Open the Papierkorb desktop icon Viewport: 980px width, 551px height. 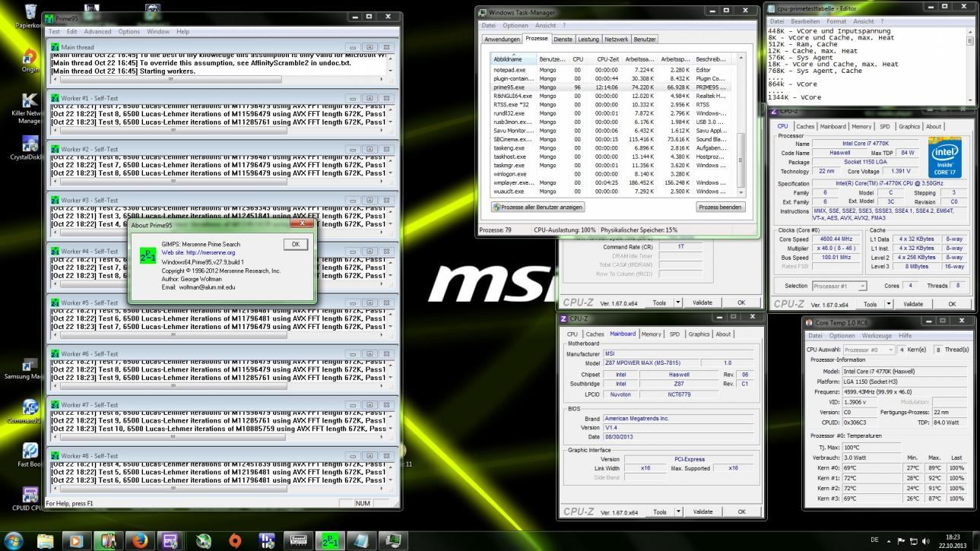(x=30, y=15)
